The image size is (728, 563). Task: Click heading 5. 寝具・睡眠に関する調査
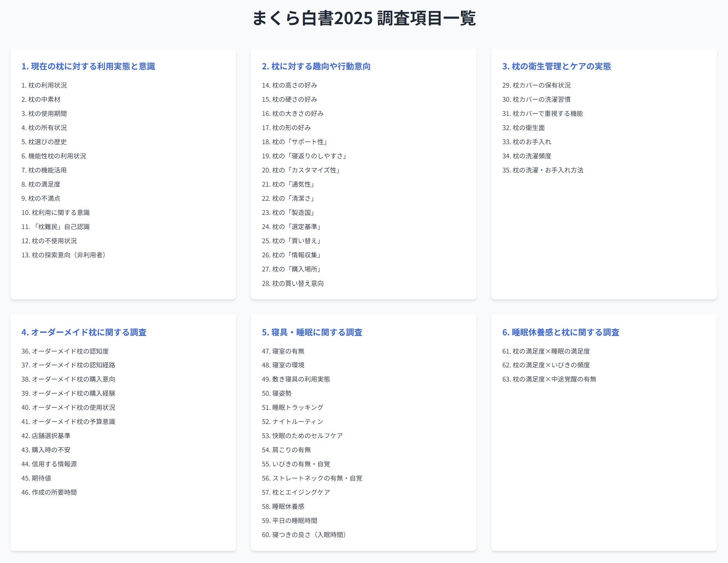(312, 332)
